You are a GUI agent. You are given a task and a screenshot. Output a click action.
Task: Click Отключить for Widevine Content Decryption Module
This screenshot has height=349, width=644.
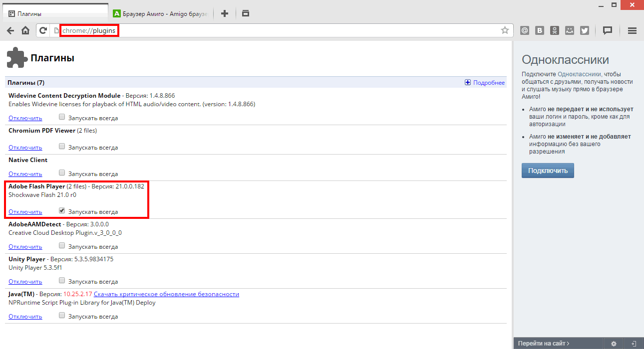(25, 118)
